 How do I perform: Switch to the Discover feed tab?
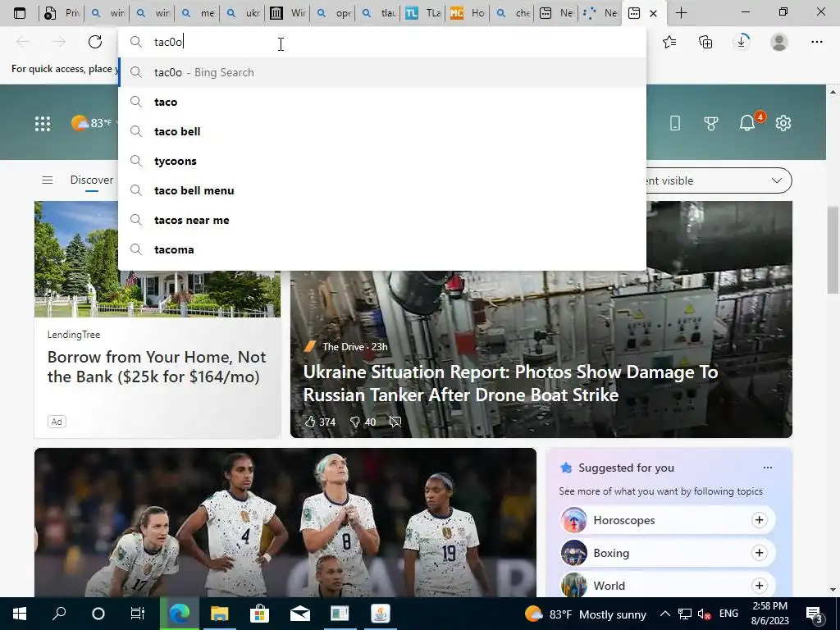(x=92, y=180)
